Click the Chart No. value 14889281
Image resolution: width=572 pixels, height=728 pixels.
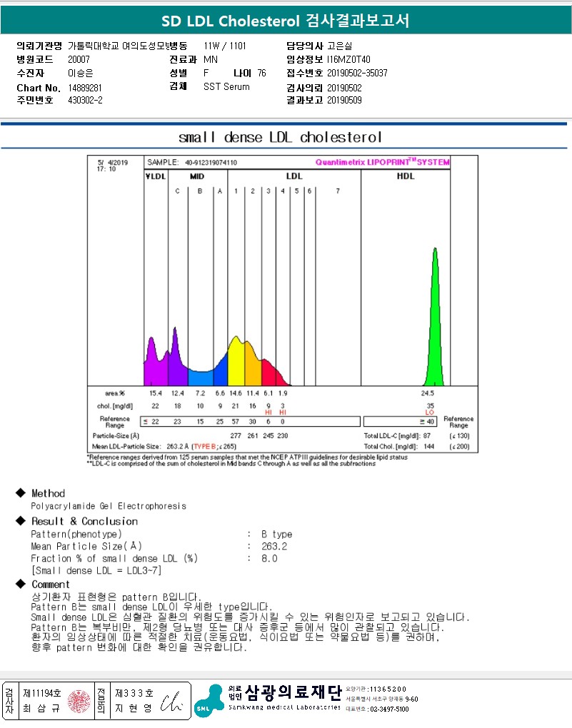coord(85,87)
